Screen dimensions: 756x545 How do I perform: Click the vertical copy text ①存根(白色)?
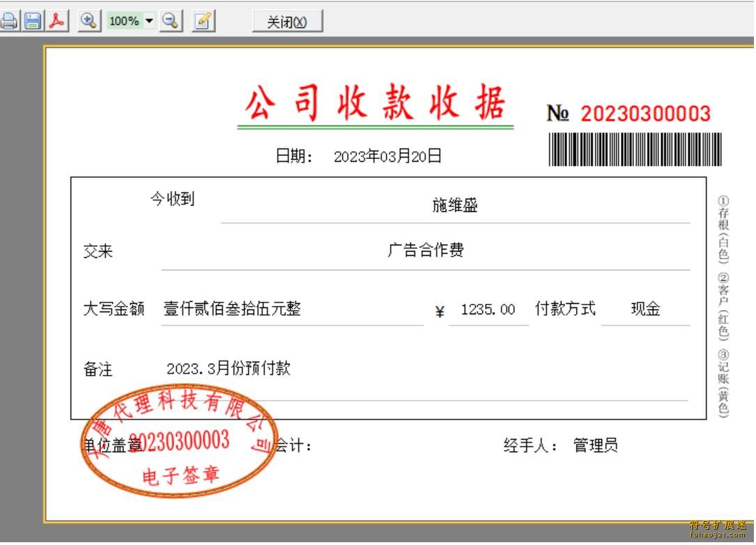click(x=724, y=229)
